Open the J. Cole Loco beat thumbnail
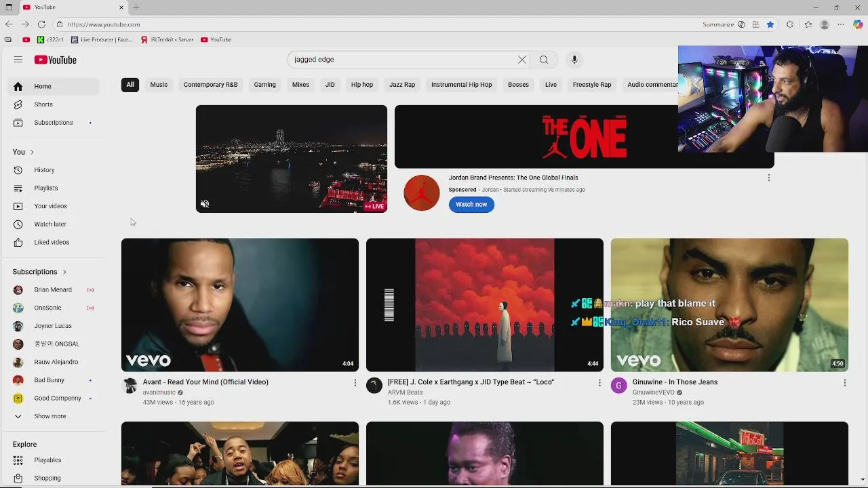The width and height of the screenshot is (868, 488). (485, 305)
